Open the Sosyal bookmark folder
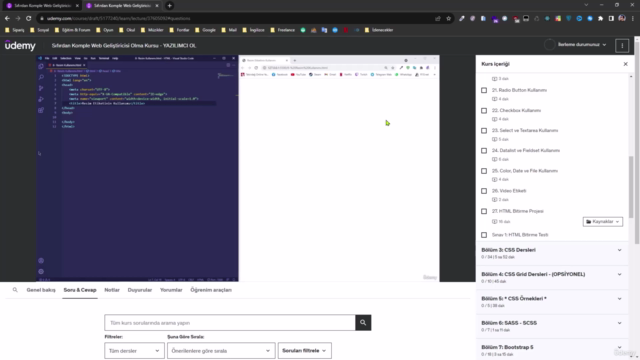This screenshot has width=640, height=360. (x=40, y=30)
